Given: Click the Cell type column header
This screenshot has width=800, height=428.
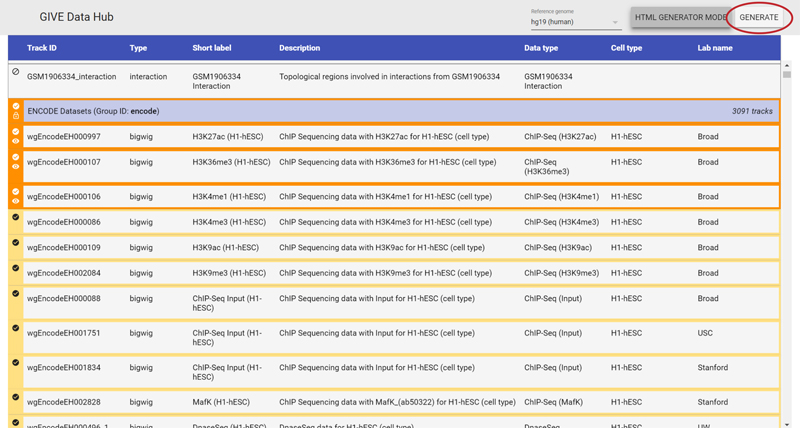Looking at the screenshot, I should pos(627,48).
